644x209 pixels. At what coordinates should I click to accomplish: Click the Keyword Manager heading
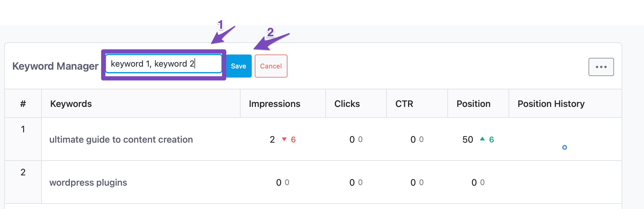tap(55, 66)
